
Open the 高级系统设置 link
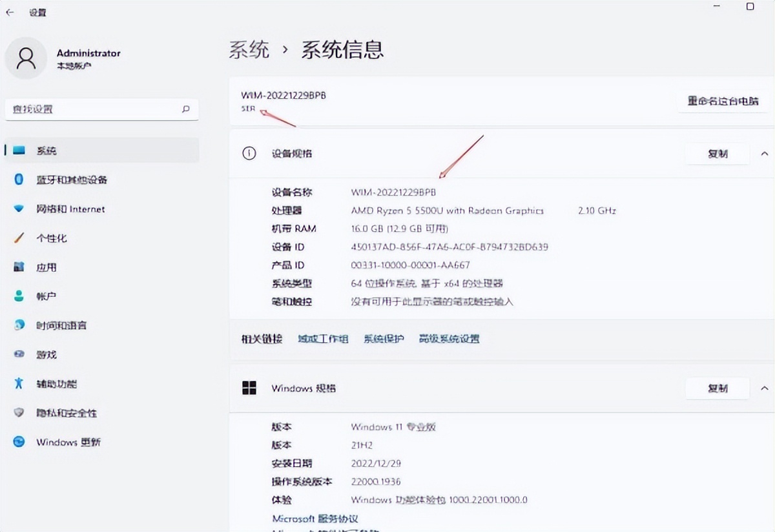pyautogui.click(x=449, y=339)
